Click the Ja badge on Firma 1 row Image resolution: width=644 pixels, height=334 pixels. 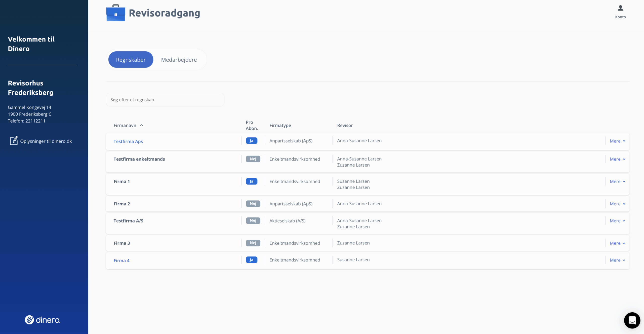coord(251,181)
